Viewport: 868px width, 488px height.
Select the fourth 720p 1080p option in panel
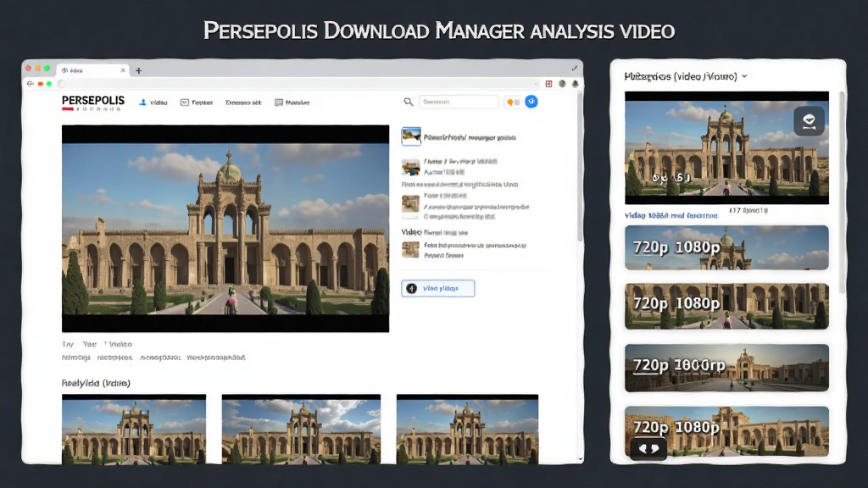(x=726, y=431)
